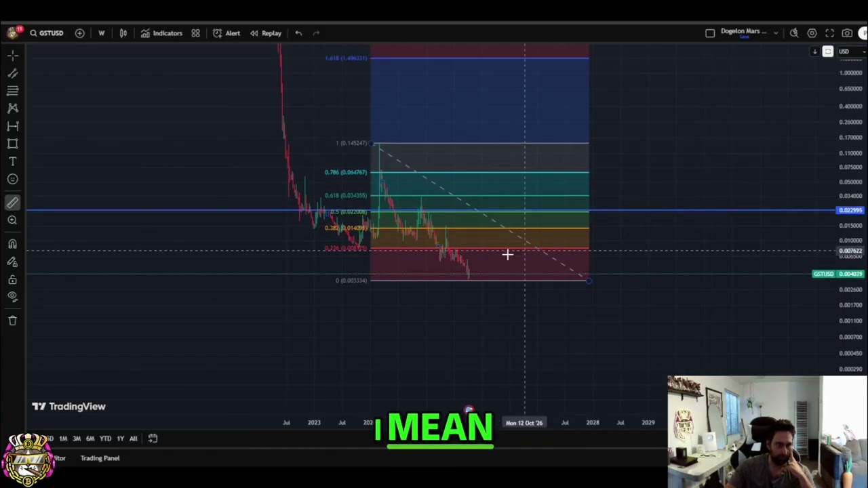Open the candlestick chart style selector
The height and width of the screenshot is (488, 868).
coord(123,33)
